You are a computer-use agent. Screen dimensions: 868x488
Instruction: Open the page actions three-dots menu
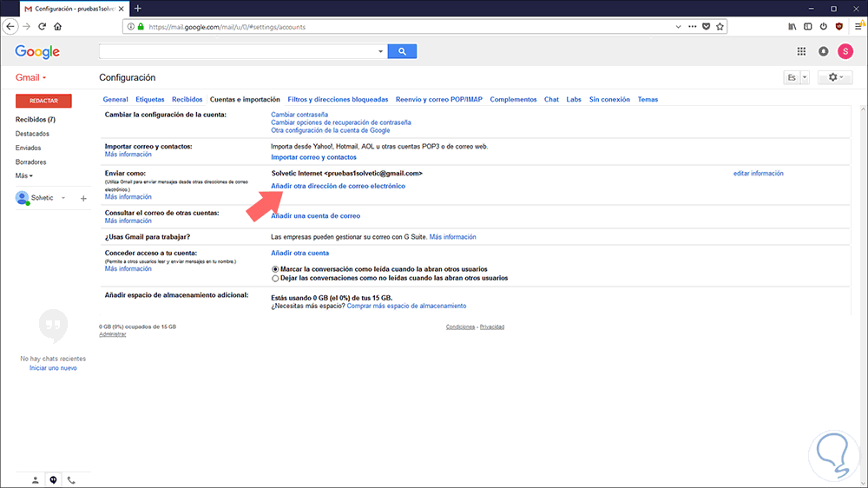tap(693, 27)
